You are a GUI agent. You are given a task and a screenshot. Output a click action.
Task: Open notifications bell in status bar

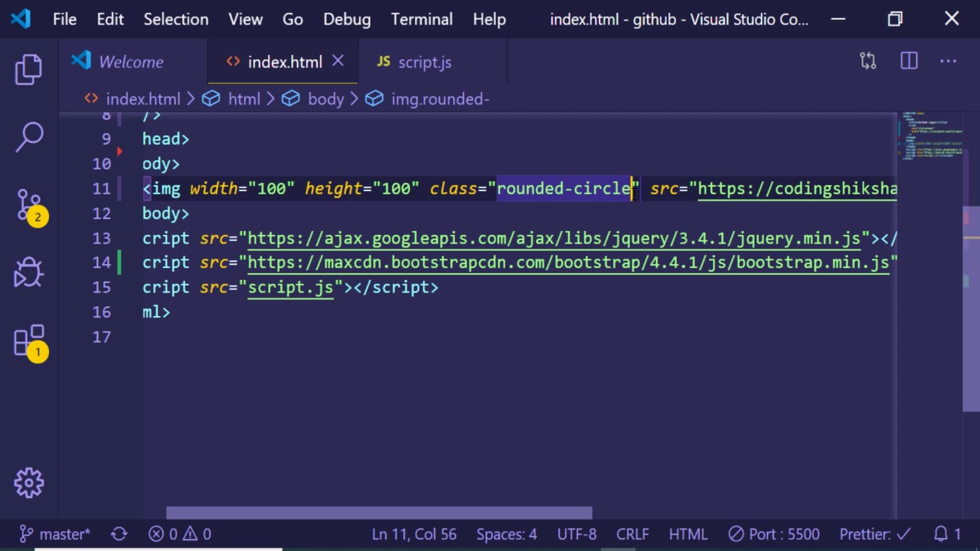pyautogui.click(x=947, y=534)
